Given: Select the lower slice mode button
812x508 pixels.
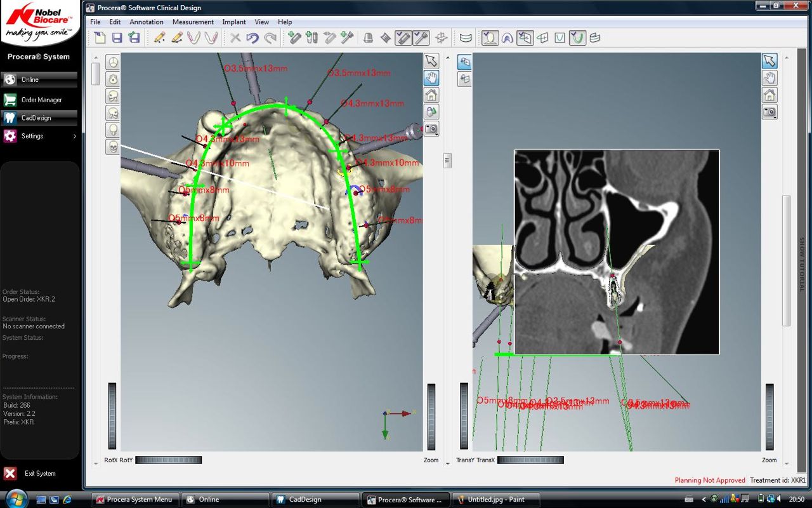Looking at the screenshot, I should [x=464, y=79].
